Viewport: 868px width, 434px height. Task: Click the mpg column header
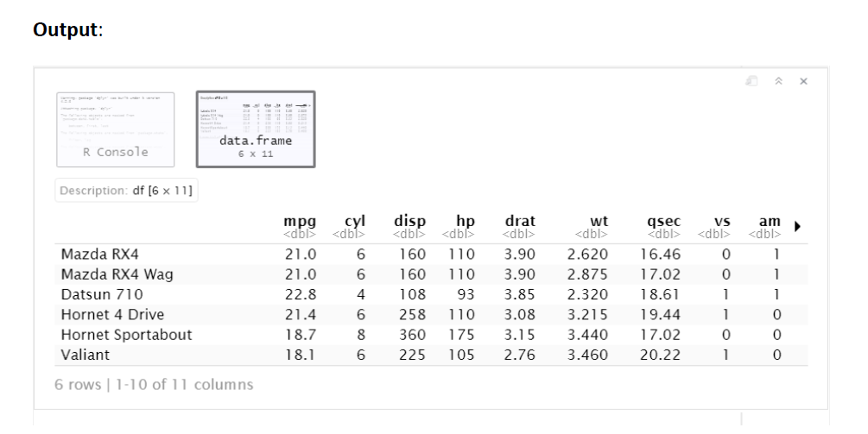point(300,227)
